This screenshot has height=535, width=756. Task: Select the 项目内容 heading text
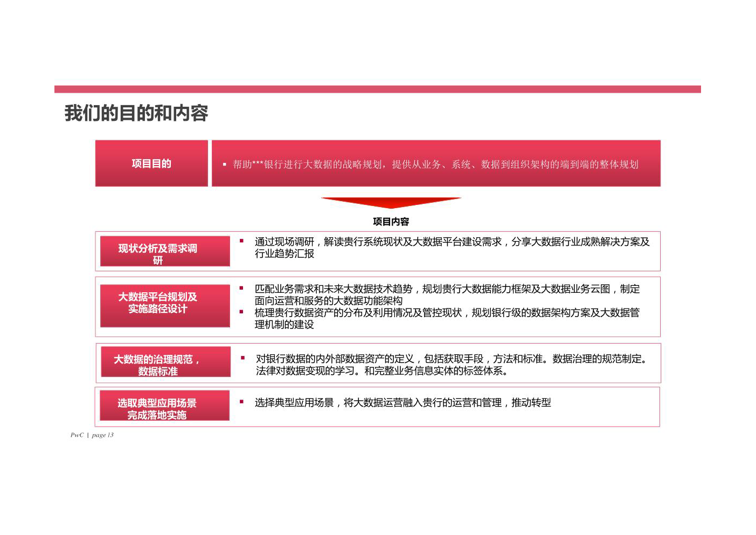click(391, 222)
